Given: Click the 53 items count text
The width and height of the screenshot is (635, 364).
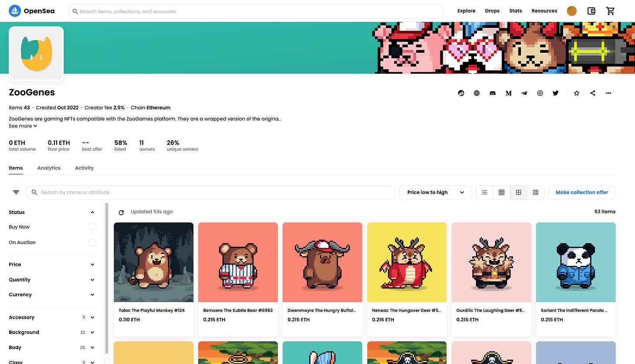Looking at the screenshot, I should pyautogui.click(x=604, y=211).
